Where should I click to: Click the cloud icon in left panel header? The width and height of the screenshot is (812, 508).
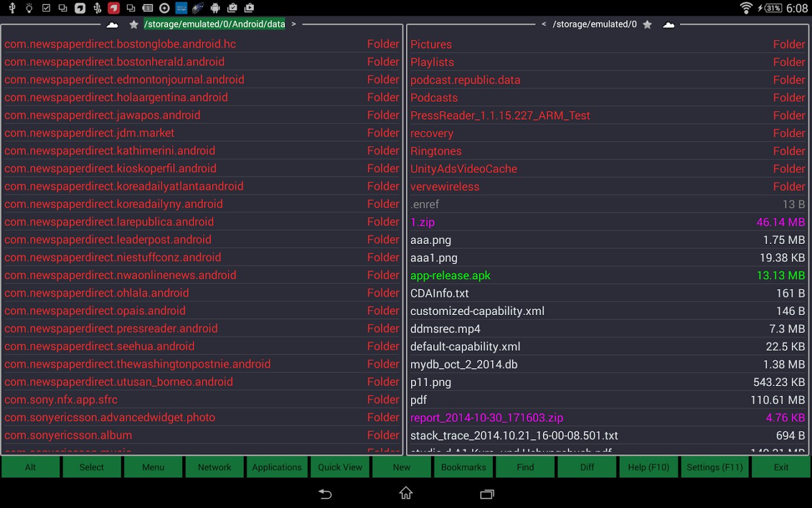[112, 24]
